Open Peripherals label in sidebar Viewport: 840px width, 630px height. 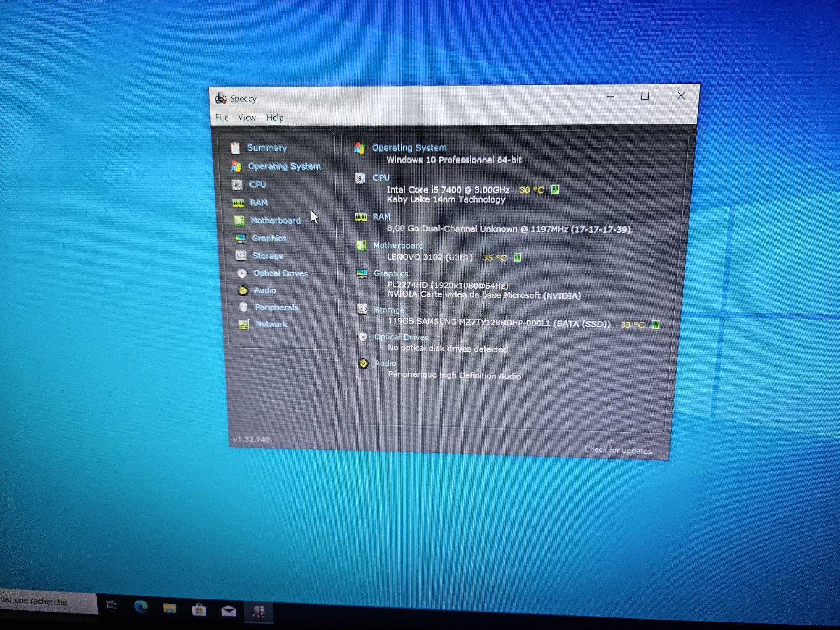tap(276, 307)
